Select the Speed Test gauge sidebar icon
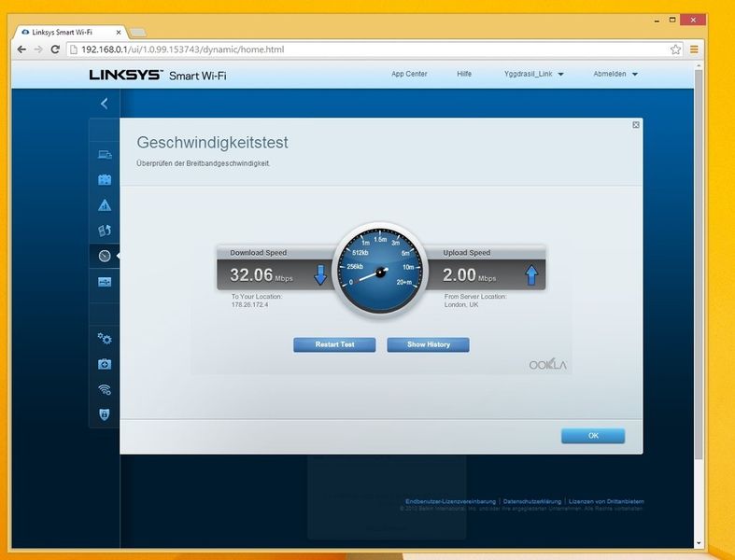Image resolution: width=735 pixels, height=560 pixels. click(x=105, y=256)
